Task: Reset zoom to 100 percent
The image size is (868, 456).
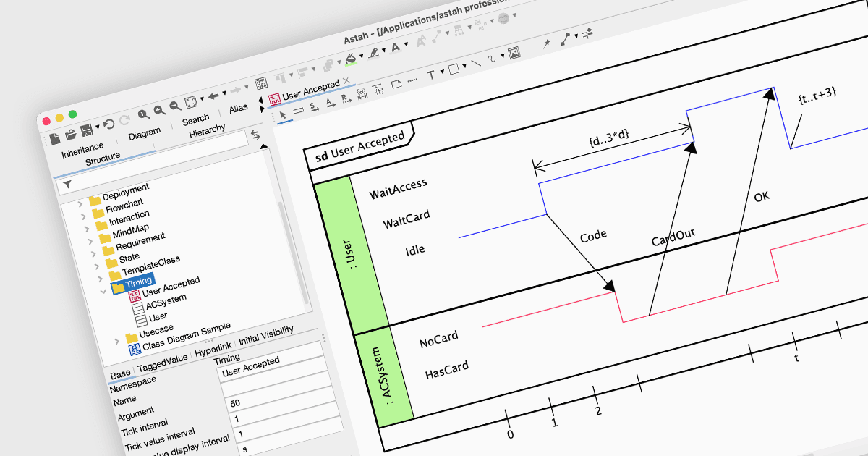Action: (144, 114)
